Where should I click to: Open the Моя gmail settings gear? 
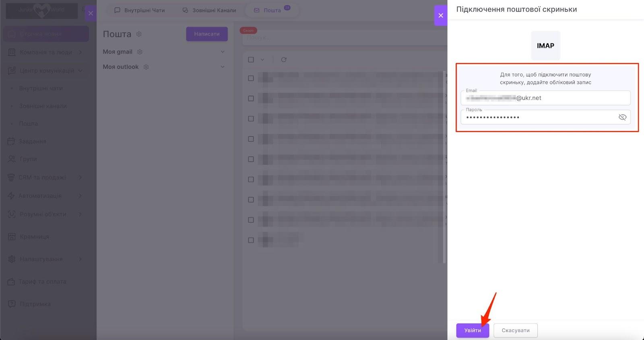point(140,52)
